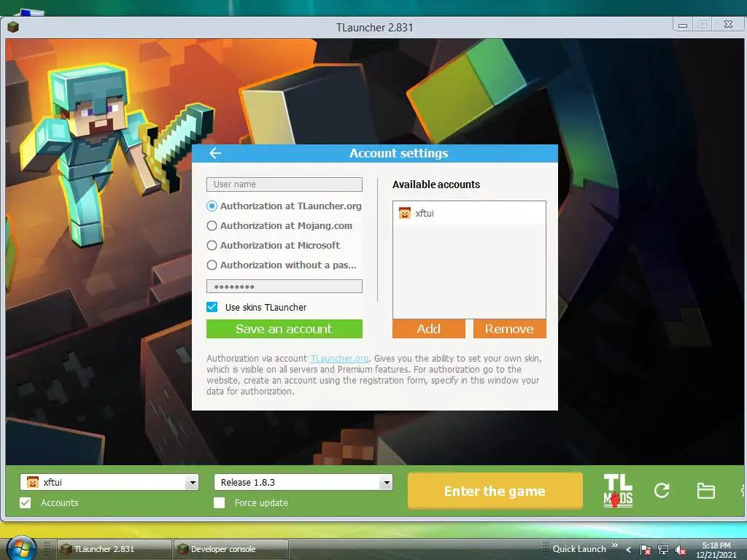This screenshot has width=747, height=560.
Task: Open the game folder icon
Action: 705,491
